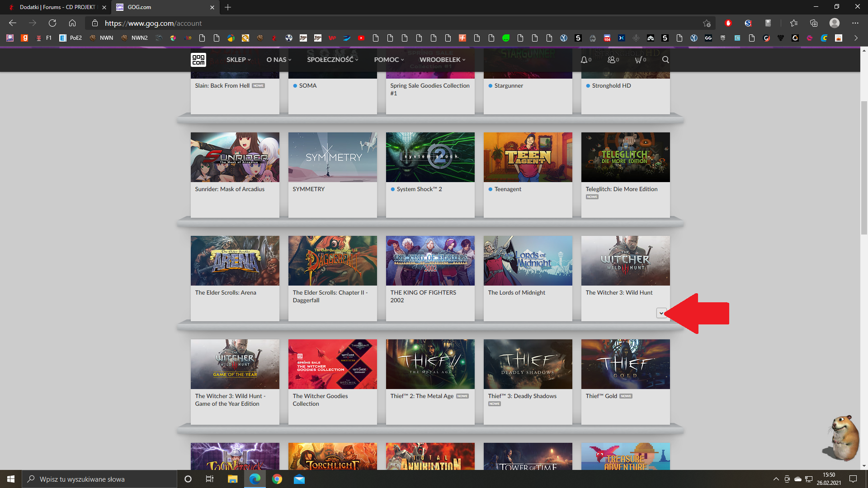The height and width of the screenshot is (488, 868).
Task: Open The Witcher 3 card dropdown arrow
Action: pyautogui.click(x=661, y=313)
